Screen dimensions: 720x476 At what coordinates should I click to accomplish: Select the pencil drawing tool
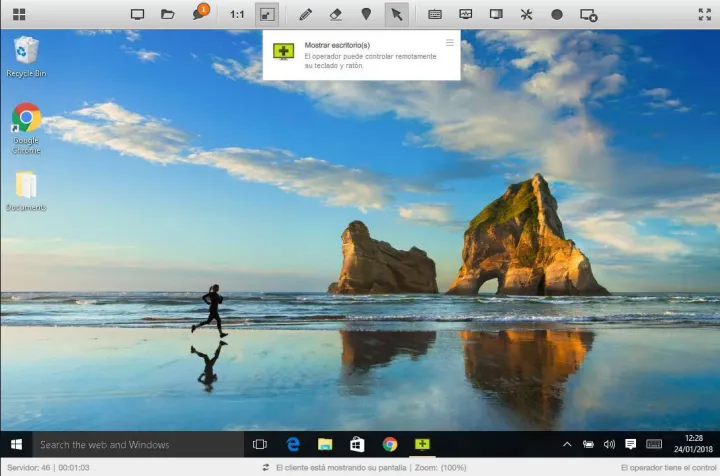[x=306, y=15]
